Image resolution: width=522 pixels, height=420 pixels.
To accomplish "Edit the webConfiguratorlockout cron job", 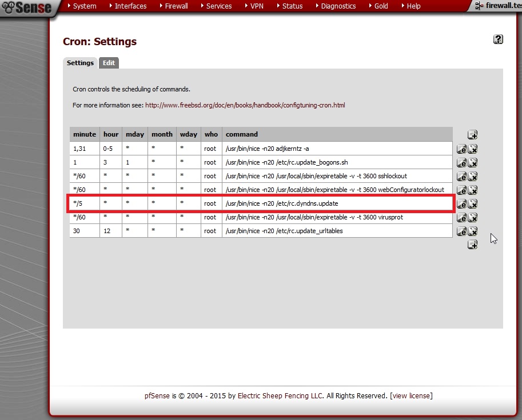I will pos(461,190).
